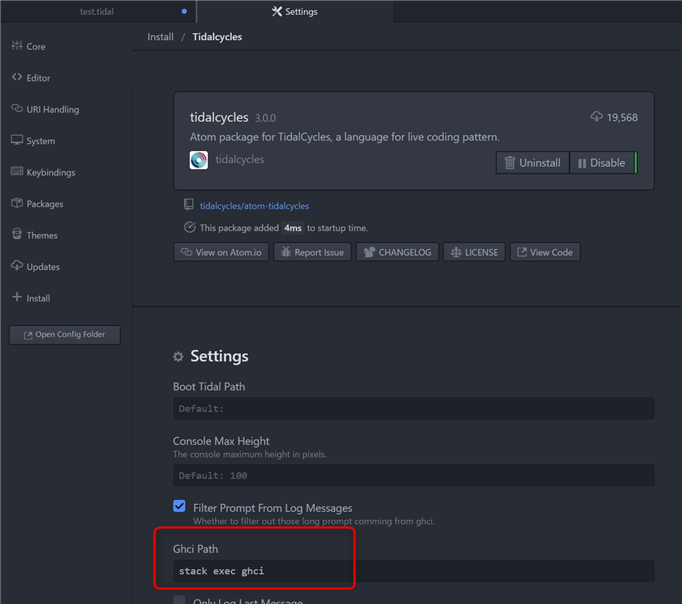Click the Tidalcycles breadcrumb label
Screen dimensions: 682x604
[217, 37]
